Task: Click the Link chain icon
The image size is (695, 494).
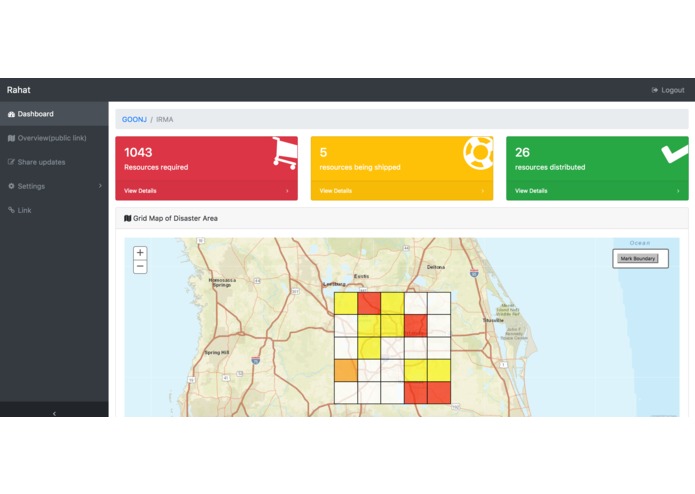Action: 12,210
